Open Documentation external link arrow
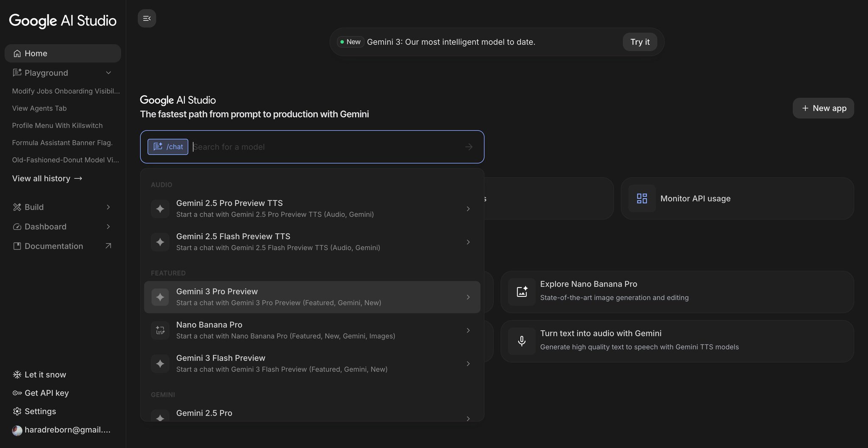Viewport: 868px width, 448px height. coord(108,246)
